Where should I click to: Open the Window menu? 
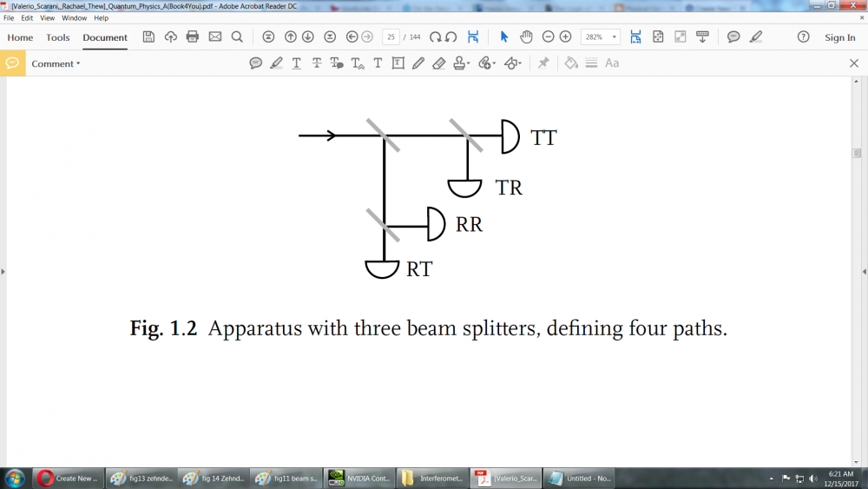(x=74, y=17)
